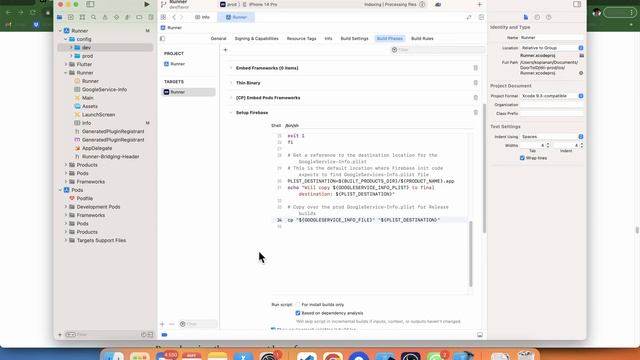The width and height of the screenshot is (640, 360).
Task: Increase indent width stepper
Action: coord(582,144)
